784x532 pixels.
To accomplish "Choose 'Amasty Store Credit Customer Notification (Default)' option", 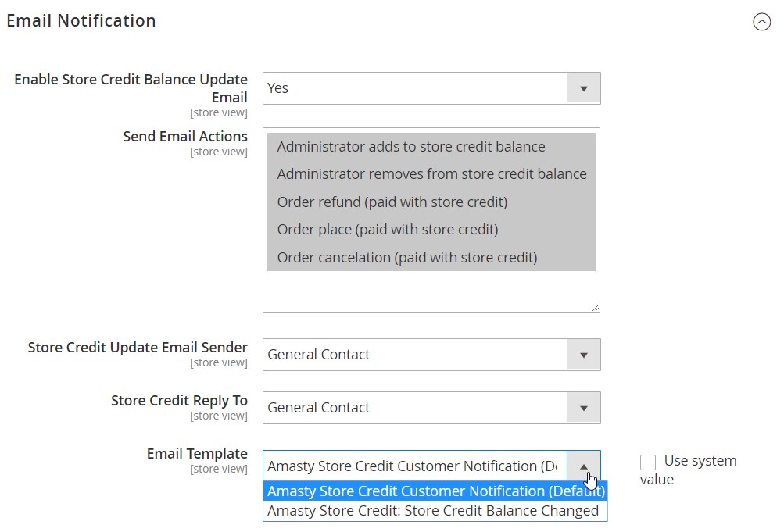I will [435, 491].
